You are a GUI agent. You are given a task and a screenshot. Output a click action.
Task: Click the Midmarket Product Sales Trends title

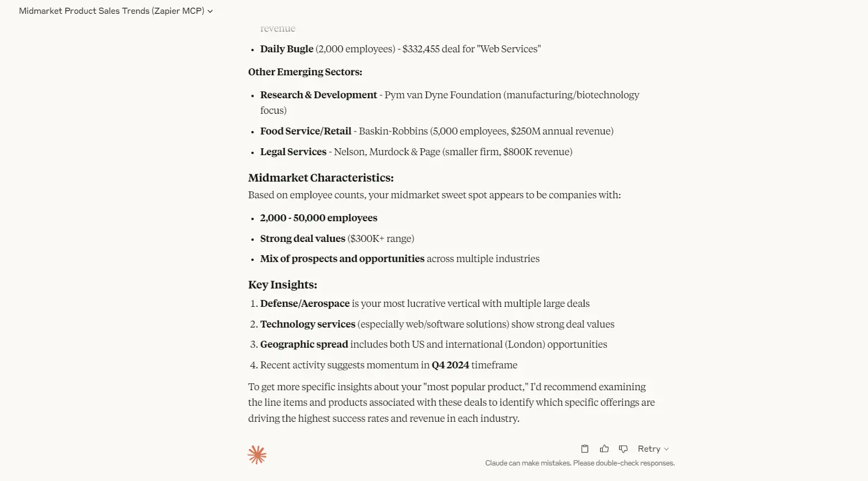(112, 11)
